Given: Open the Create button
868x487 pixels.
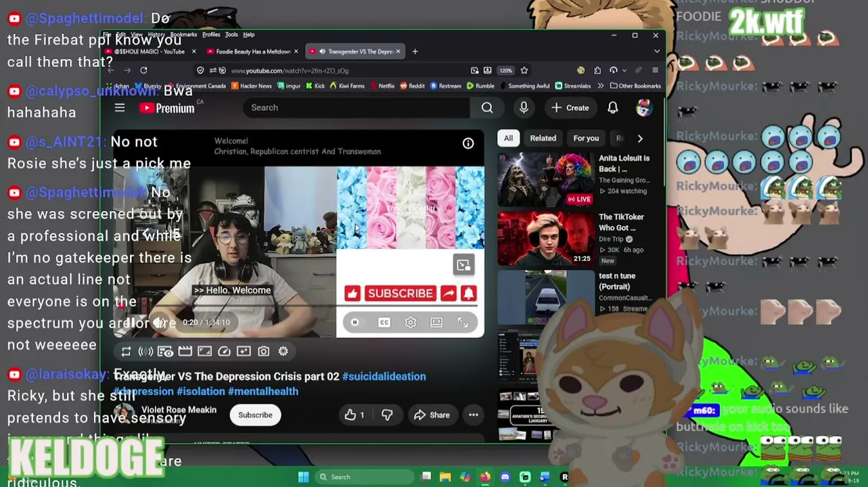Looking at the screenshot, I should [x=570, y=108].
